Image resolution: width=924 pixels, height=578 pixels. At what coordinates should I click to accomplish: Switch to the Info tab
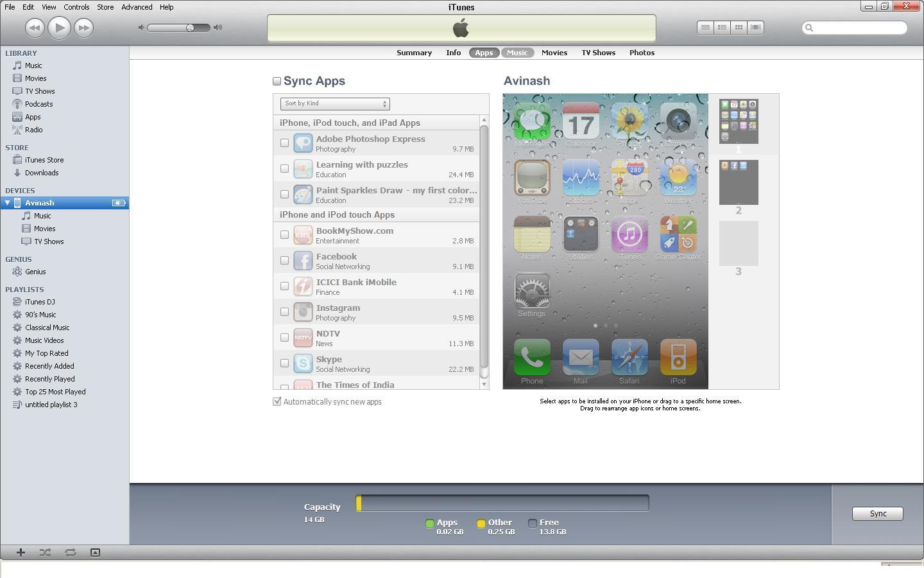(454, 53)
